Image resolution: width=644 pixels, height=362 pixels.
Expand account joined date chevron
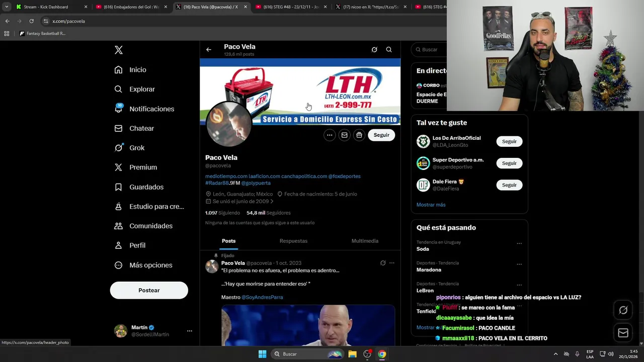272,201
